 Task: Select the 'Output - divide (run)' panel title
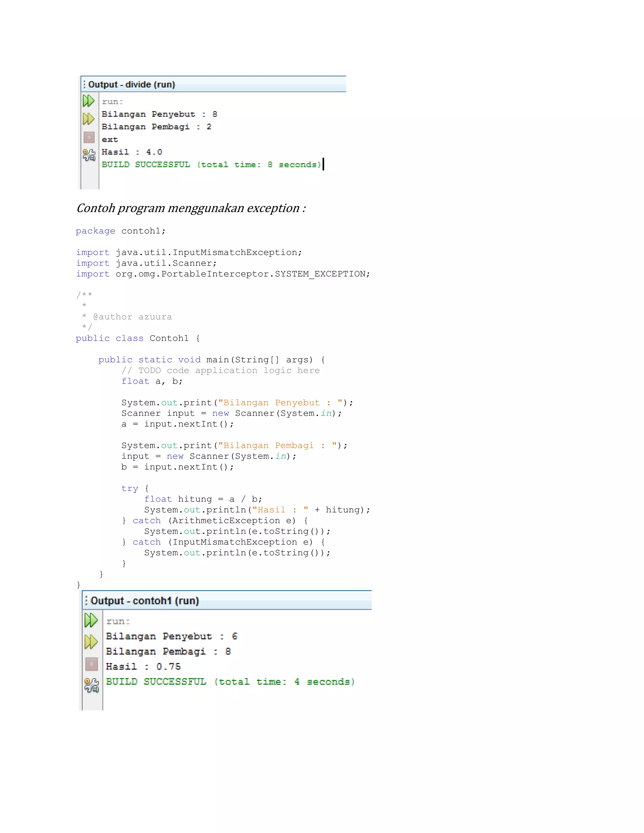click(132, 84)
